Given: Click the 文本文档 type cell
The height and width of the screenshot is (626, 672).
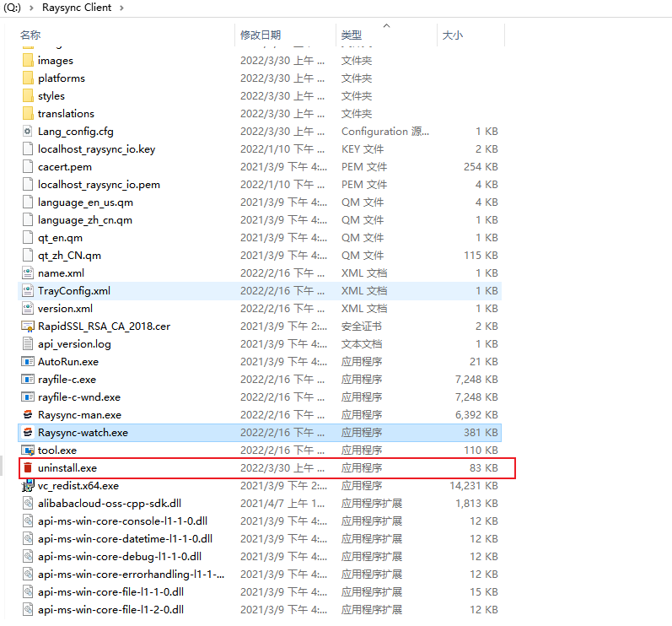Looking at the screenshot, I should 361,344.
